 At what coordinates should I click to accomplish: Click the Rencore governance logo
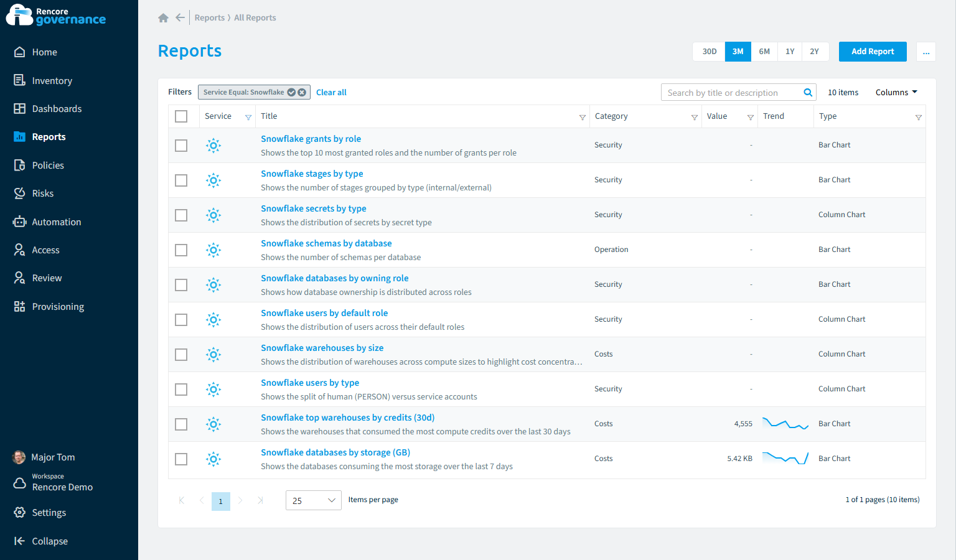[x=56, y=15]
